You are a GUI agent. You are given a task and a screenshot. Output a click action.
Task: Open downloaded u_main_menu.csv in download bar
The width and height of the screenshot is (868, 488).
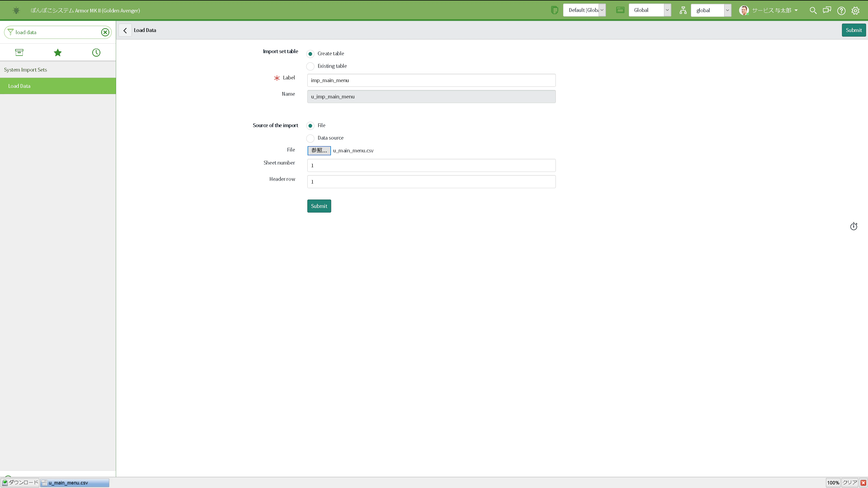point(75,483)
